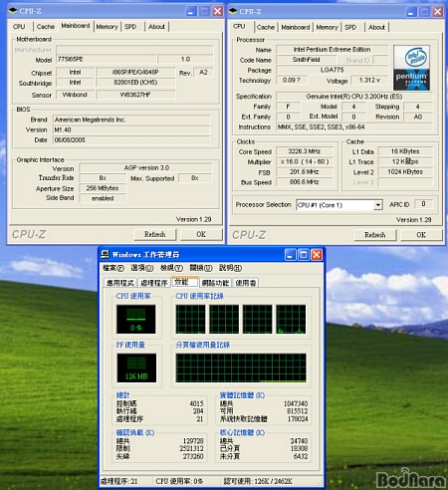Switch to 使用者 tab in Task Manager
The width and height of the screenshot is (448, 490).
(x=246, y=283)
